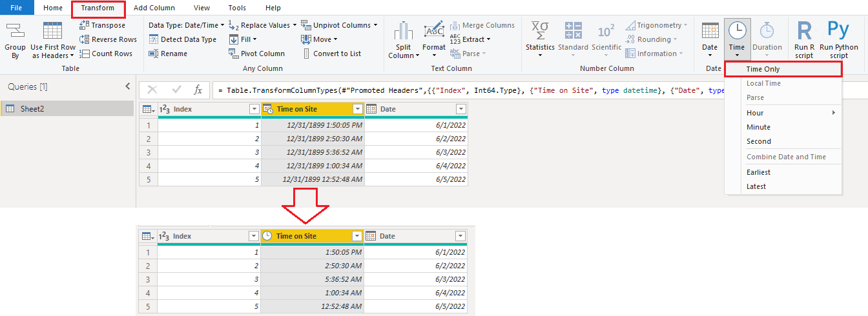
Task: Click Time on Site datetime type icon in upper table
Action: 268,110
